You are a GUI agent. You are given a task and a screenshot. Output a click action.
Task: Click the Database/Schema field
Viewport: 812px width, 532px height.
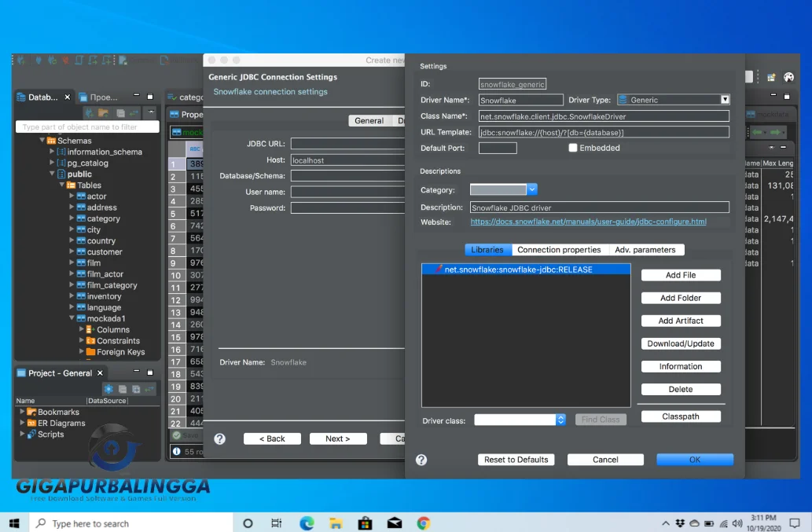(347, 176)
